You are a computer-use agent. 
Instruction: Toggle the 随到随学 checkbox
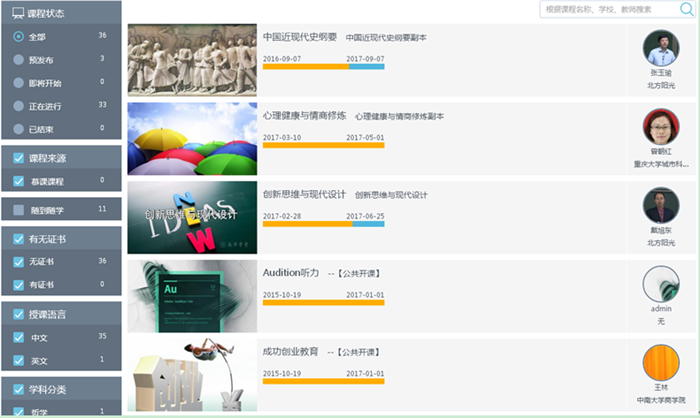point(18,210)
